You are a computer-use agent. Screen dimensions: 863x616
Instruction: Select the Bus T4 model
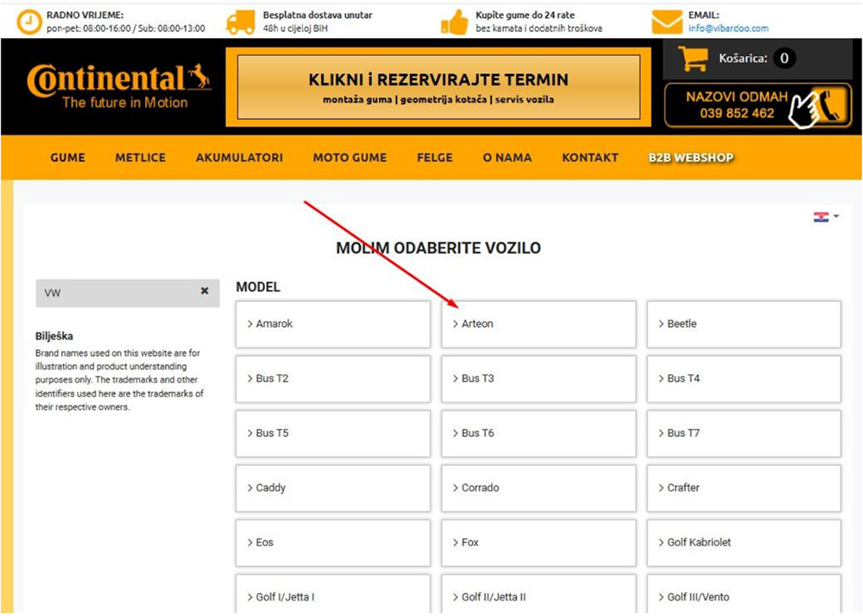click(x=744, y=379)
